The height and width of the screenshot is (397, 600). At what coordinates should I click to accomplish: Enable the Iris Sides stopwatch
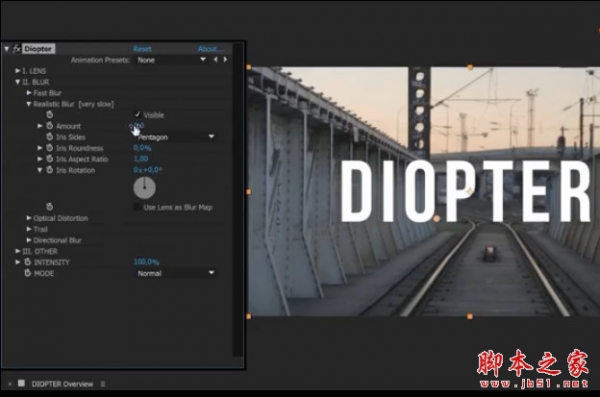click(x=49, y=137)
